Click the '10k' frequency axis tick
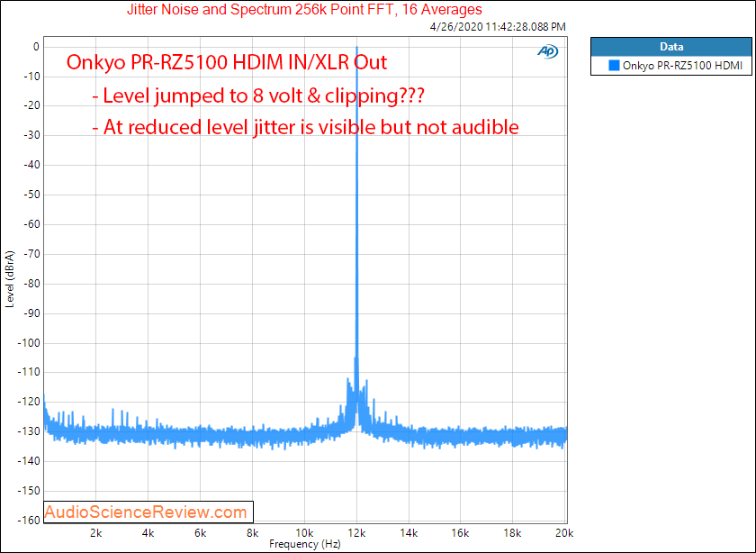The image size is (756, 553). click(304, 533)
